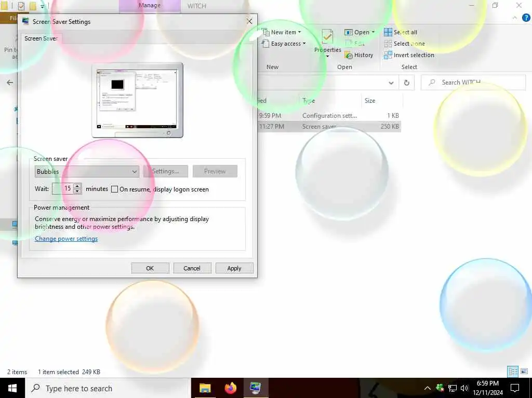The width and height of the screenshot is (532, 398).
Task: Select the Configuration settings file row
Action: (329, 116)
